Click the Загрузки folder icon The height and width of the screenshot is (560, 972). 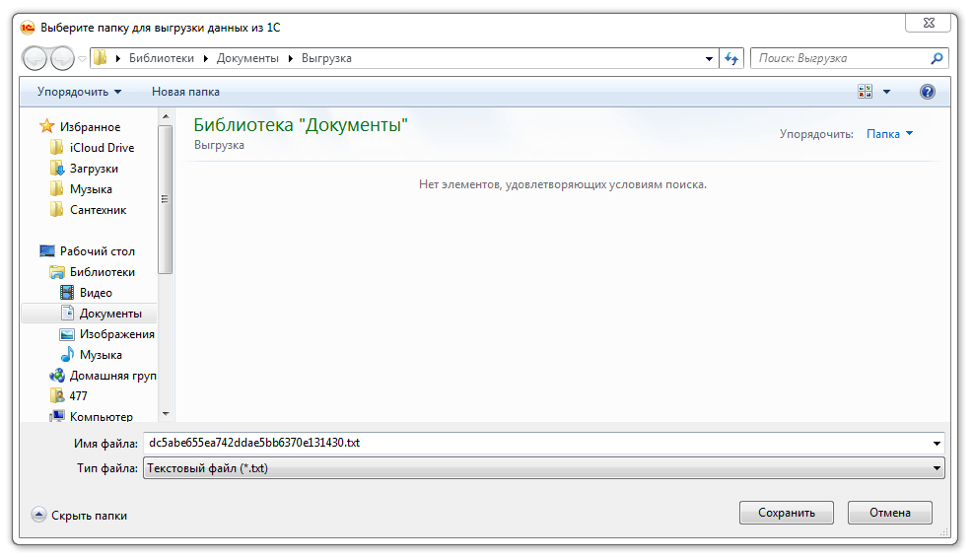point(56,168)
